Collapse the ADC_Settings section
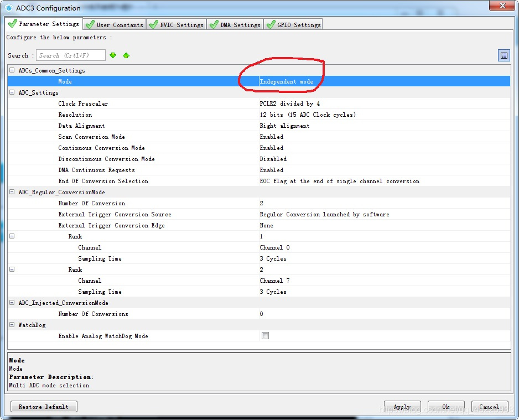The width and height of the screenshot is (519, 420). [x=12, y=92]
